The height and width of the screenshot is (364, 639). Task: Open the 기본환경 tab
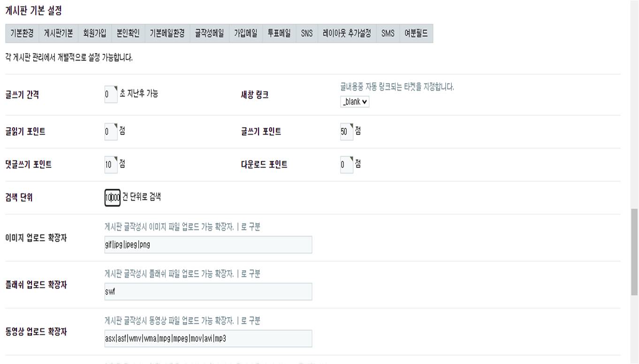click(x=22, y=33)
